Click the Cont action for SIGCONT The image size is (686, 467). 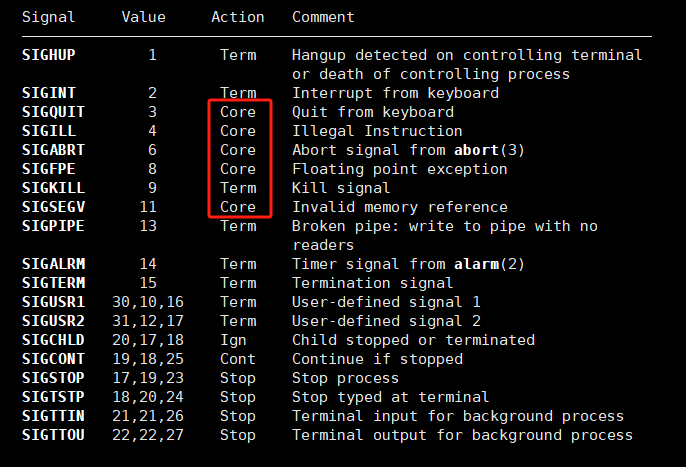coord(238,359)
